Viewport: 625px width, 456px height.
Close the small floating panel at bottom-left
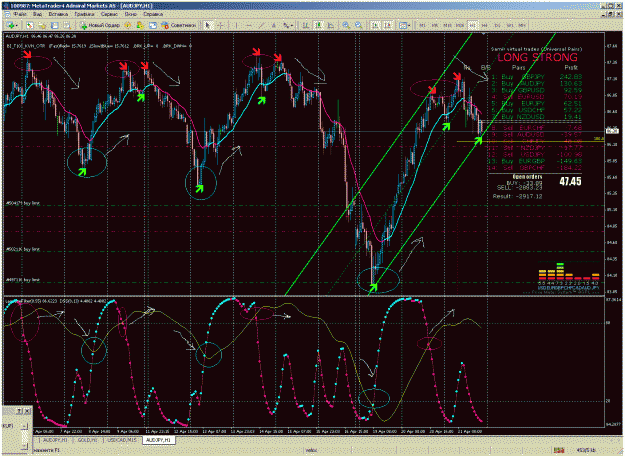[27, 411]
